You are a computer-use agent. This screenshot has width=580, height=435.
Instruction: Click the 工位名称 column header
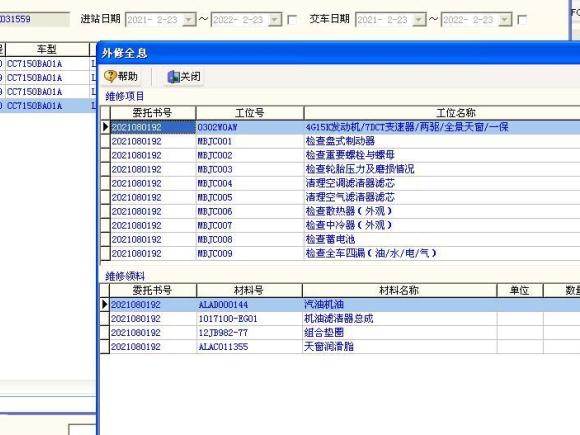(x=442, y=113)
